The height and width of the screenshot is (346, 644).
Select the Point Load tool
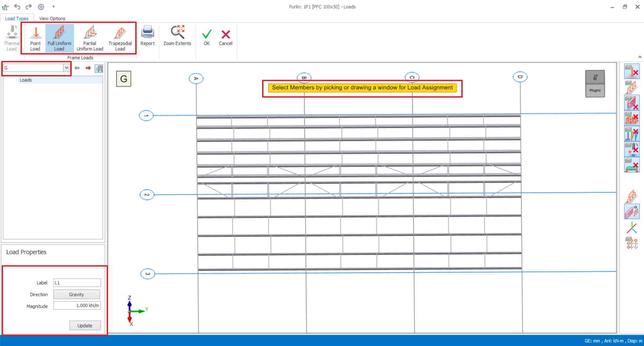[x=35, y=38]
